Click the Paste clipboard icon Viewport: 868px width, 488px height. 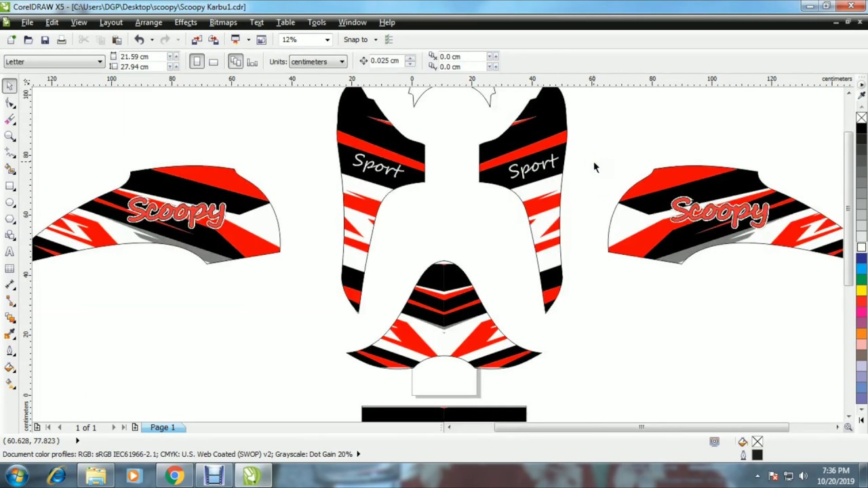coord(117,40)
